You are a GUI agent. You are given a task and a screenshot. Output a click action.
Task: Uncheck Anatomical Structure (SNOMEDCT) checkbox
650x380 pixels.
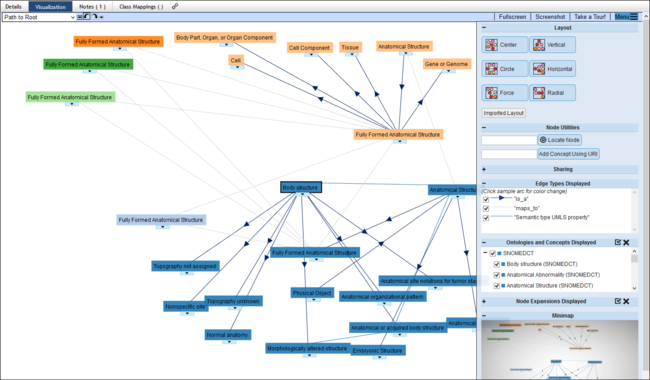point(496,286)
